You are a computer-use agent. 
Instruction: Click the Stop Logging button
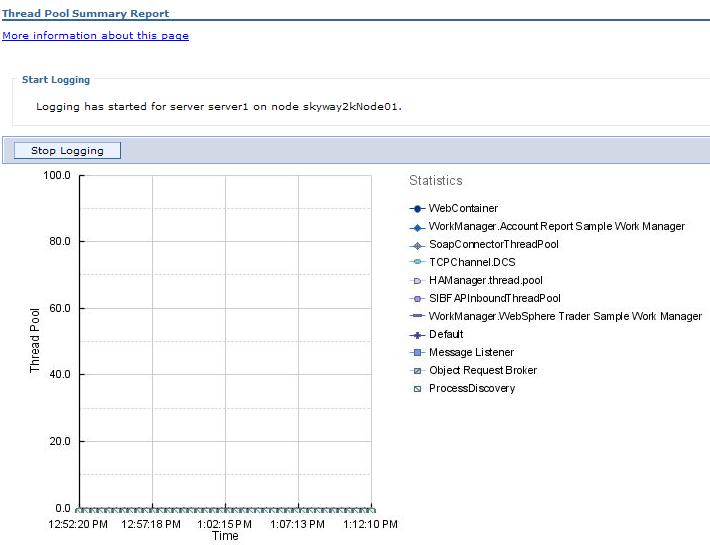coord(67,151)
